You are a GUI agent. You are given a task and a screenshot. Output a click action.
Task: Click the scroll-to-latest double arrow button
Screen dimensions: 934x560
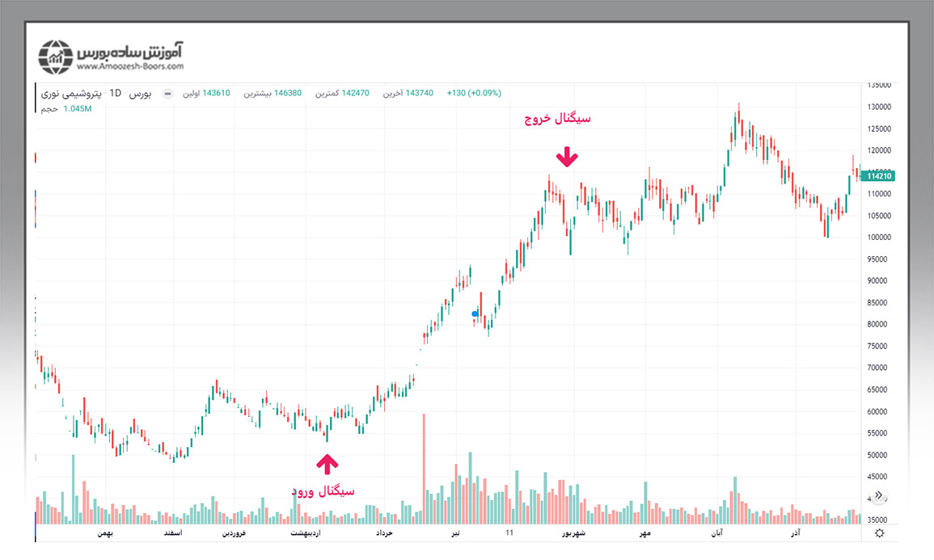(x=880, y=496)
